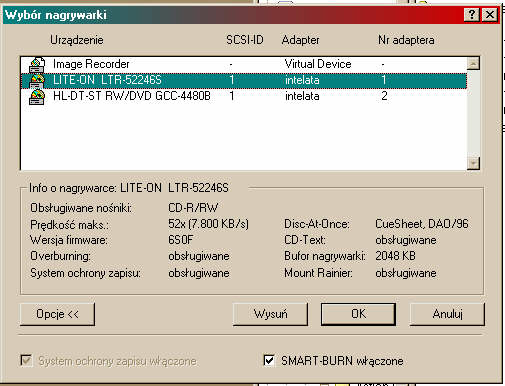
Task: Eject the disc with the Wysuń button
Action: pyautogui.click(x=270, y=314)
